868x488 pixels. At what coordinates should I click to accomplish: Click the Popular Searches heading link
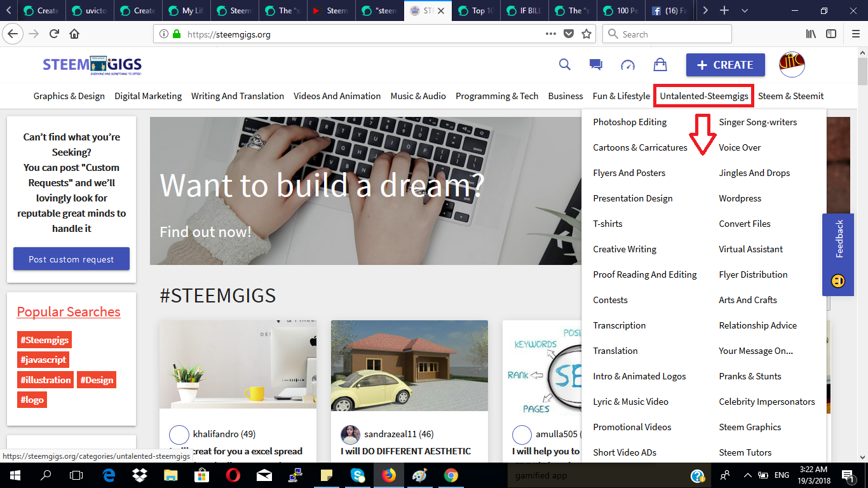pos(69,312)
